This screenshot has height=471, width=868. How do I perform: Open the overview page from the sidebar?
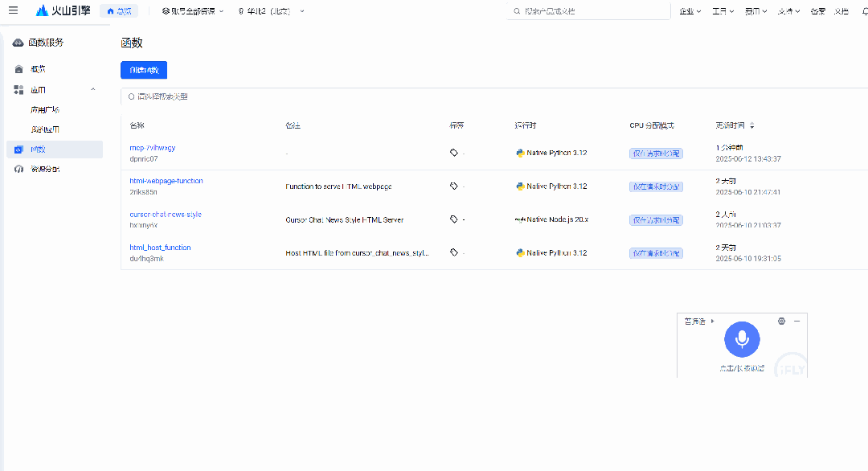38,69
